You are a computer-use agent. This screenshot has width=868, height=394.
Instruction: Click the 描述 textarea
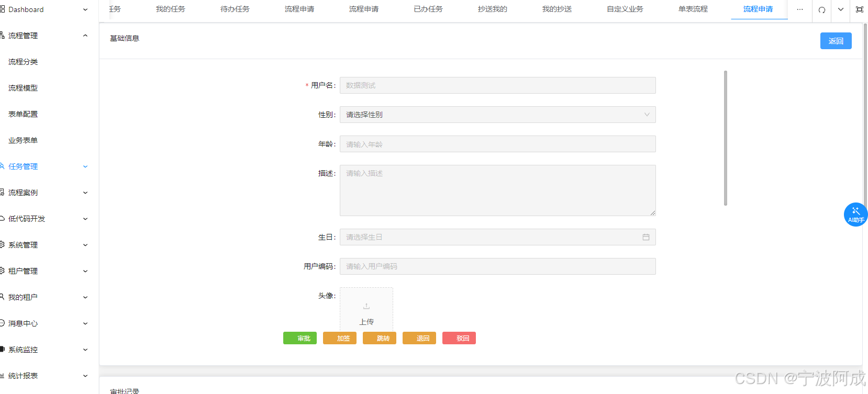click(x=498, y=190)
